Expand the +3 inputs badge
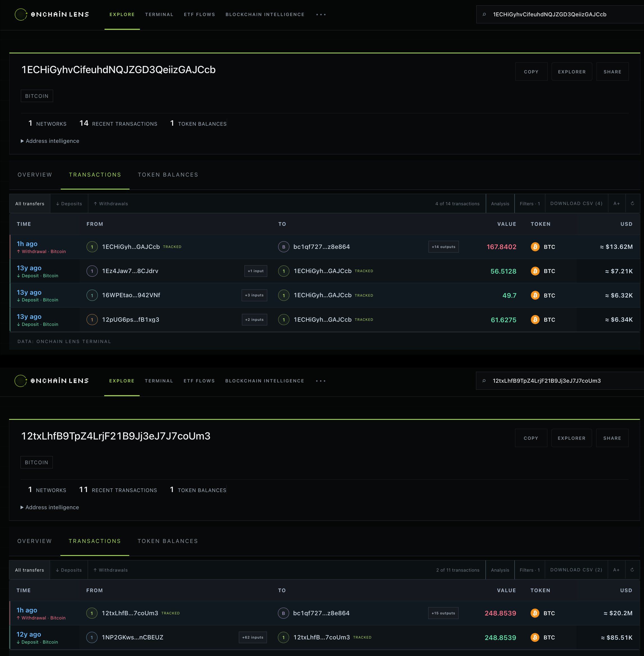This screenshot has width=644, height=656. (254, 295)
